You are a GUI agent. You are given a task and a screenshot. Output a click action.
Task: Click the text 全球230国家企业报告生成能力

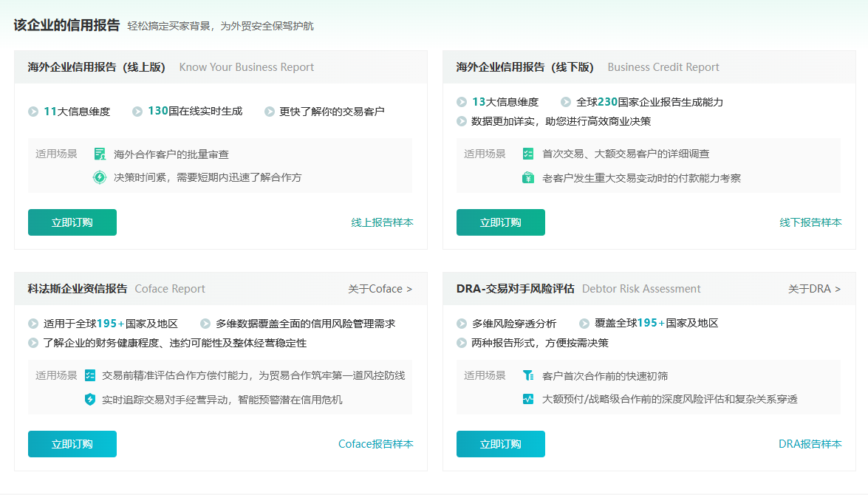(x=649, y=102)
